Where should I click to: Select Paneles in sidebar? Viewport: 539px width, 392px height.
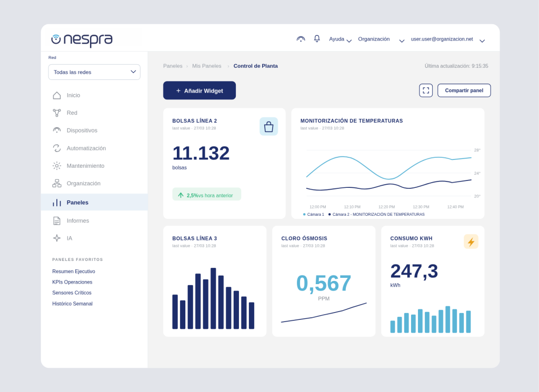94,203
